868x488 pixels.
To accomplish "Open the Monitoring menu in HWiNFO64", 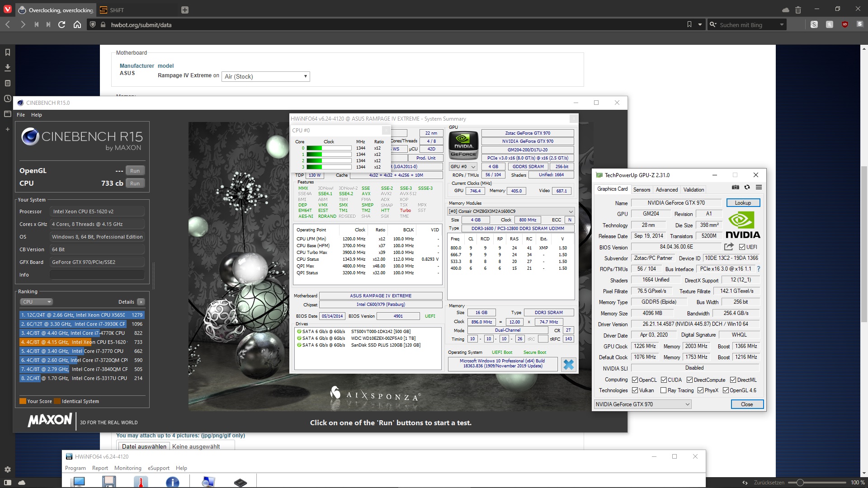I will 128,468.
